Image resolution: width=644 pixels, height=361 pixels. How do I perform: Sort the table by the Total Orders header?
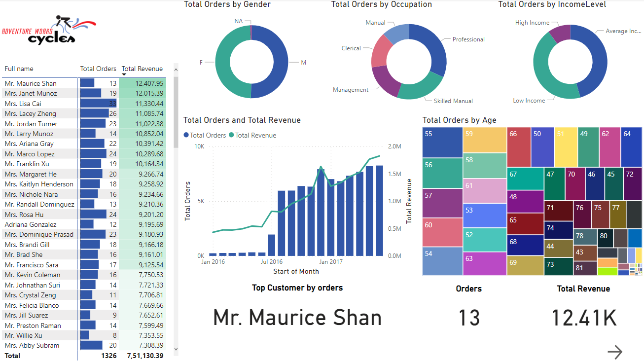point(98,69)
